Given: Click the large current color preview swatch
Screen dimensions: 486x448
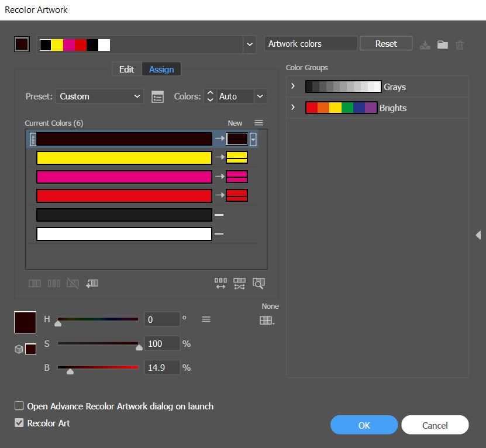Looking at the screenshot, I should 25,322.
